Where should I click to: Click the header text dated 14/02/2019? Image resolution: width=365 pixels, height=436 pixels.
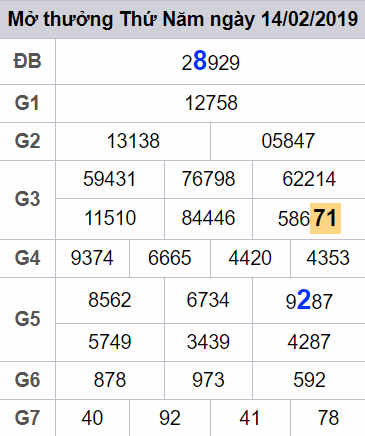pyautogui.click(x=183, y=19)
